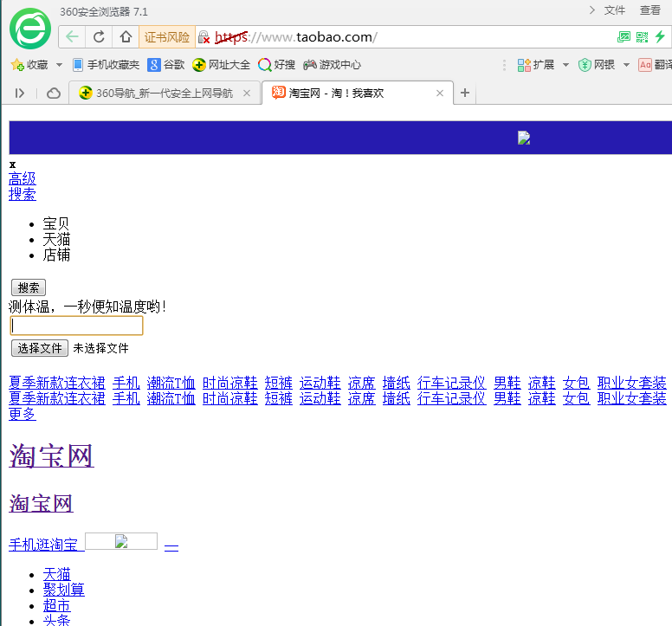Click the green lightning speed-mode icon
This screenshot has width=672, height=626.
[x=660, y=37]
